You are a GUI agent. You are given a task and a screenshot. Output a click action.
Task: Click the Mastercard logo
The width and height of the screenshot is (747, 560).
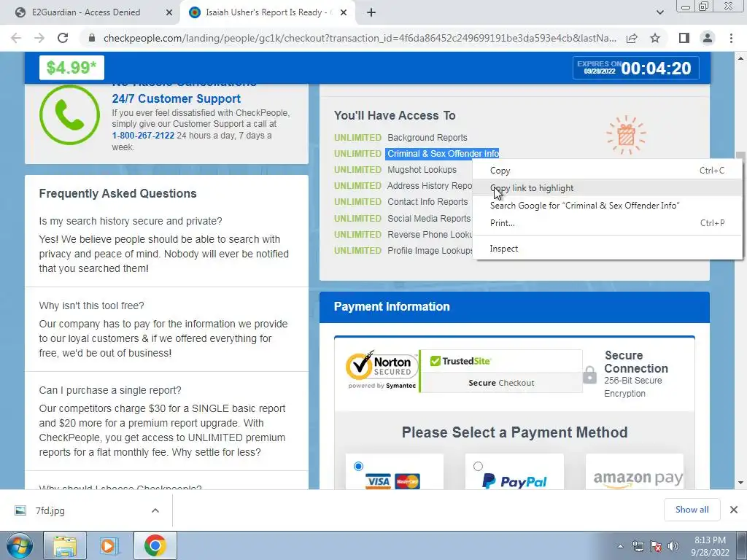[x=407, y=481]
